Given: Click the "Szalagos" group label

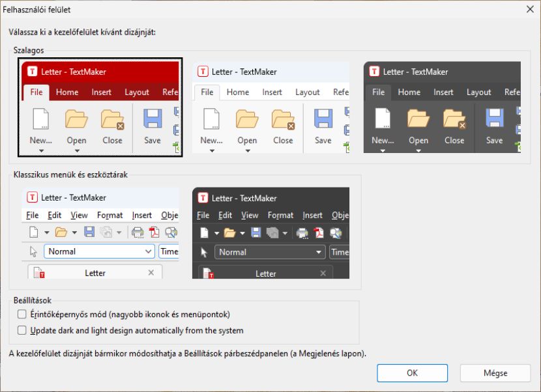Looking at the screenshot, I should tap(29, 50).
